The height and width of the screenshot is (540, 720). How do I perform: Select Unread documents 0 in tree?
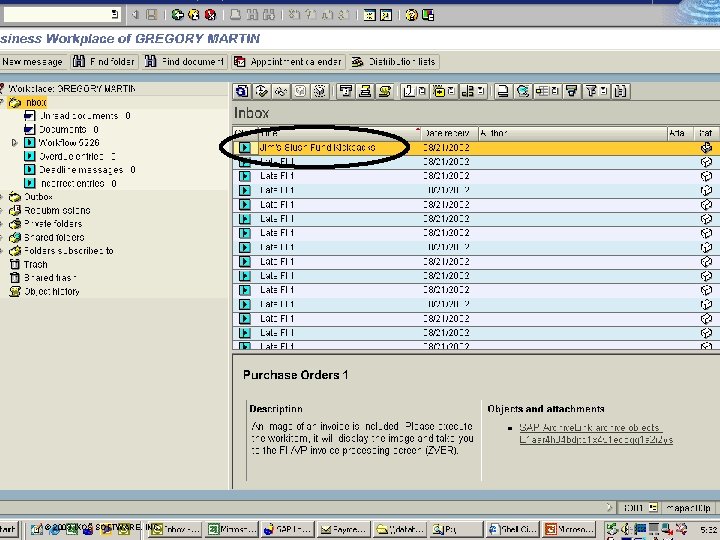pyautogui.click(x=84, y=116)
